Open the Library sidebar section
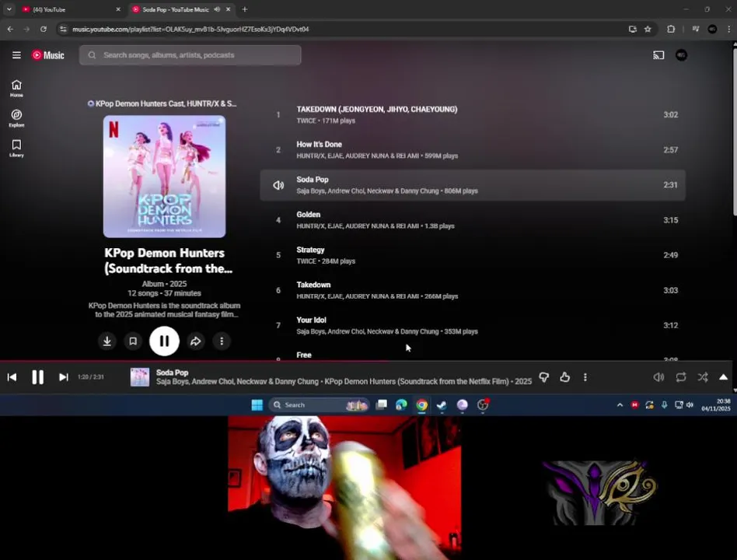Screen dimensions: 737x560 pyautogui.click(x=16, y=148)
